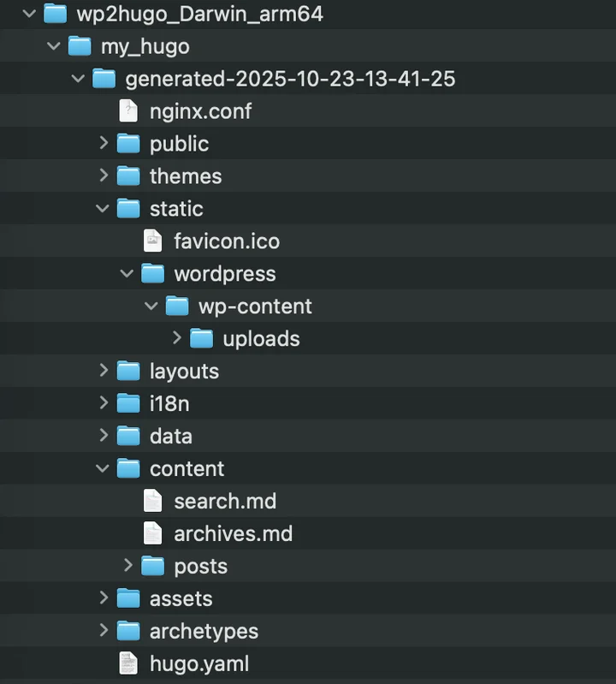Click the archives.md file icon
Image resolution: width=616 pixels, height=684 pixels.
pyautogui.click(x=152, y=533)
